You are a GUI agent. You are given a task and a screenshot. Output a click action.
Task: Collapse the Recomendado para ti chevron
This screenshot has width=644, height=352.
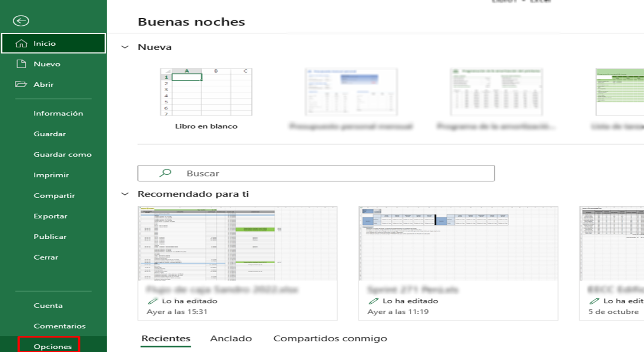tap(125, 194)
